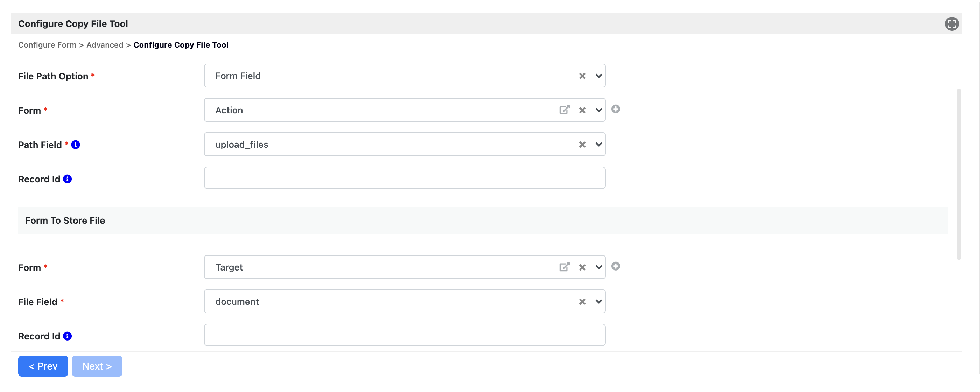Click the Next button
Screen dimensions: 980x392
pyautogui.click(x=97, y=366)
